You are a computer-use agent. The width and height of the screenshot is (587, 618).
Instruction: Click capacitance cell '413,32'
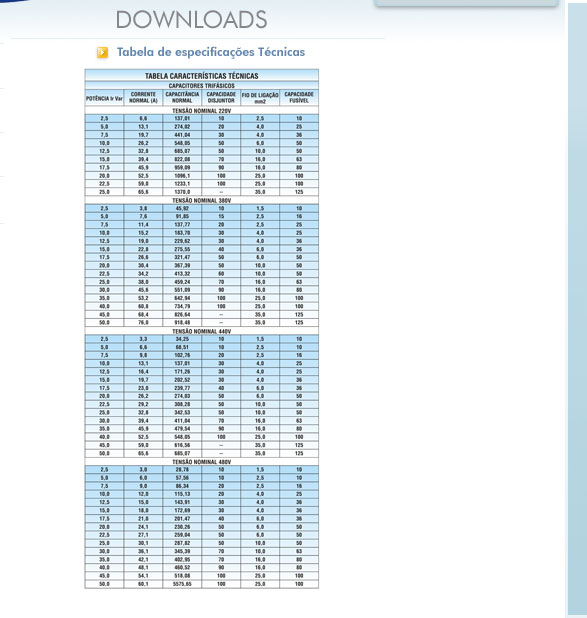click(x=182, y=274)
